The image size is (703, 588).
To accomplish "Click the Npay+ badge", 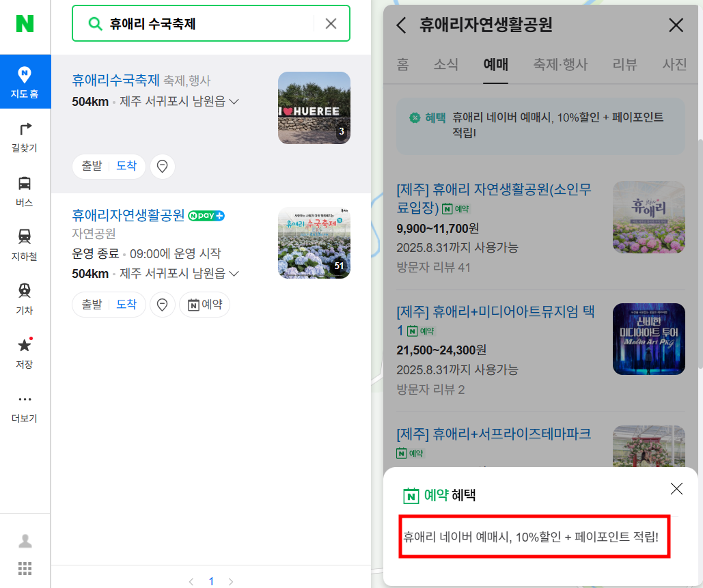I will (x=206, y=216).
